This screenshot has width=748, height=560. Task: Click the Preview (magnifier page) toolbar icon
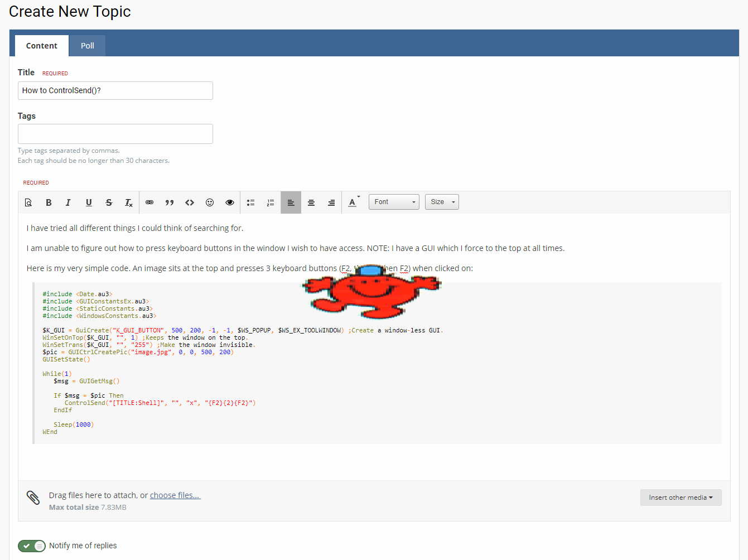28,202
